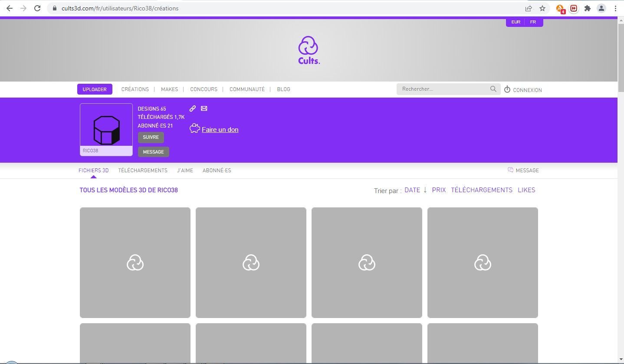
Task: Open the COMMUNAUTÉ menu item
Action: click(247, 89)
